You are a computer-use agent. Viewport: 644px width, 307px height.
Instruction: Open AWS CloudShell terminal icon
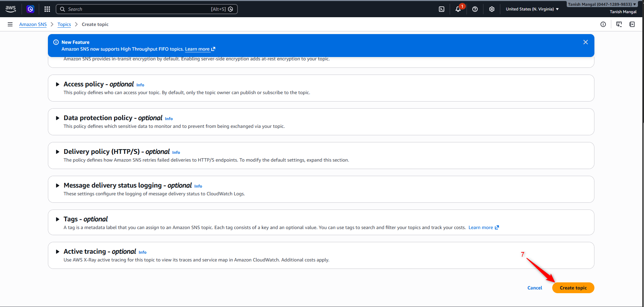coord(442,9)
